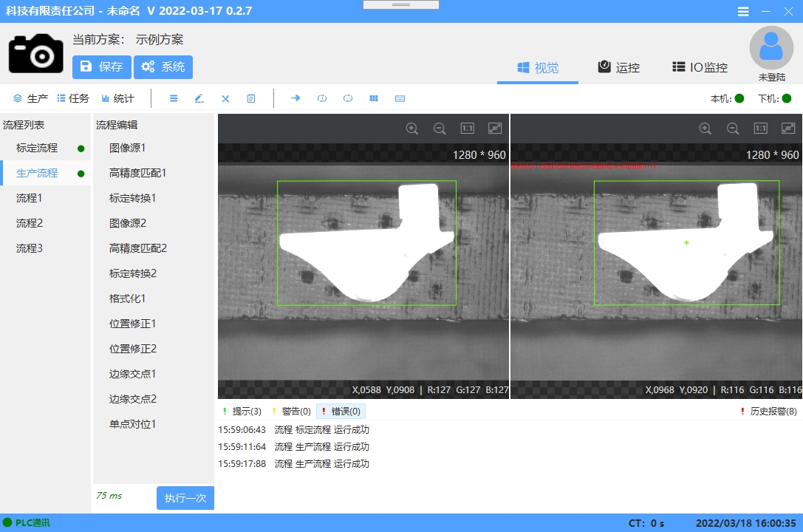The image size is (803, 532).
Task: Open 历史报警(8) alarm history
Action: click(768, 411)
